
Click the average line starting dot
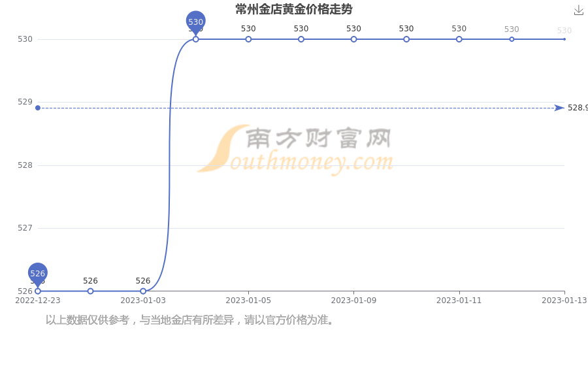tap(38, 108)
